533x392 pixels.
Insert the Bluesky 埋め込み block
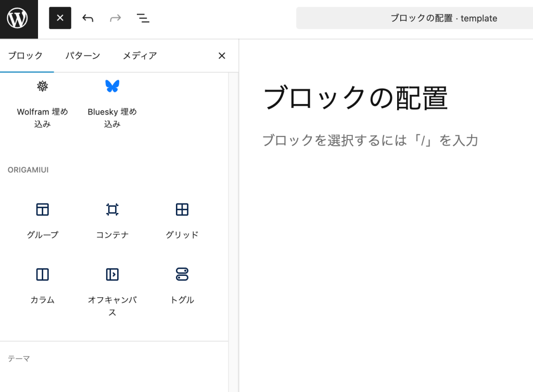tap(112, 104)
